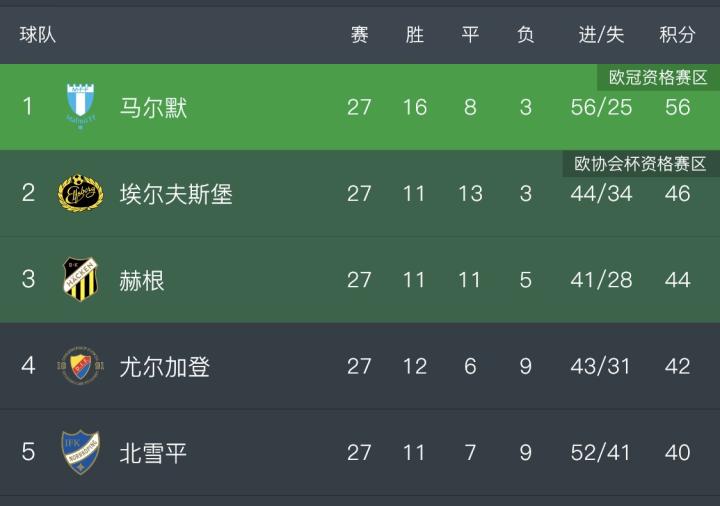Open the 北雪平 team page
Screen dimensions: 720x506
153,452
